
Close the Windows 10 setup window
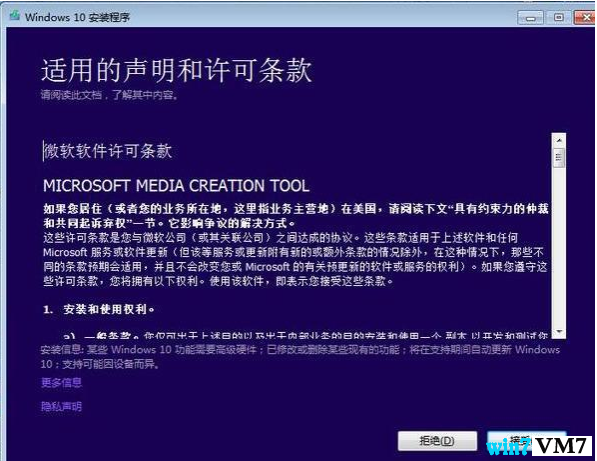[584, 18]
